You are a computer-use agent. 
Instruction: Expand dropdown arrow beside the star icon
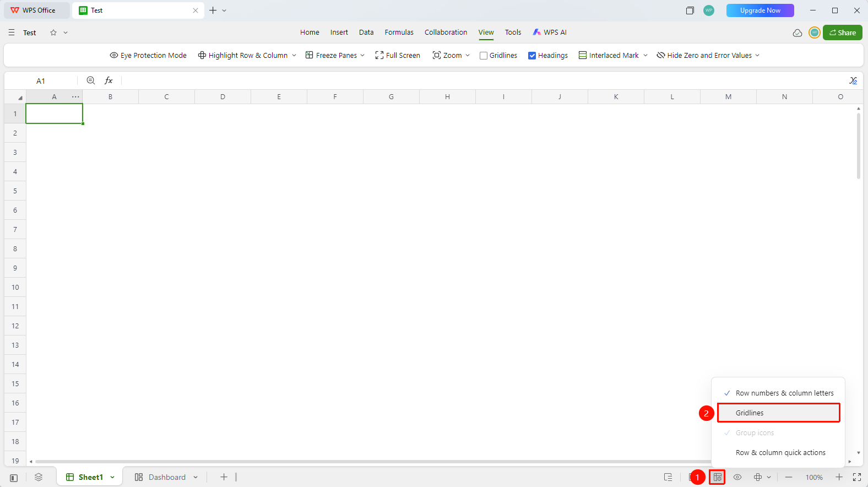(66, 33)
